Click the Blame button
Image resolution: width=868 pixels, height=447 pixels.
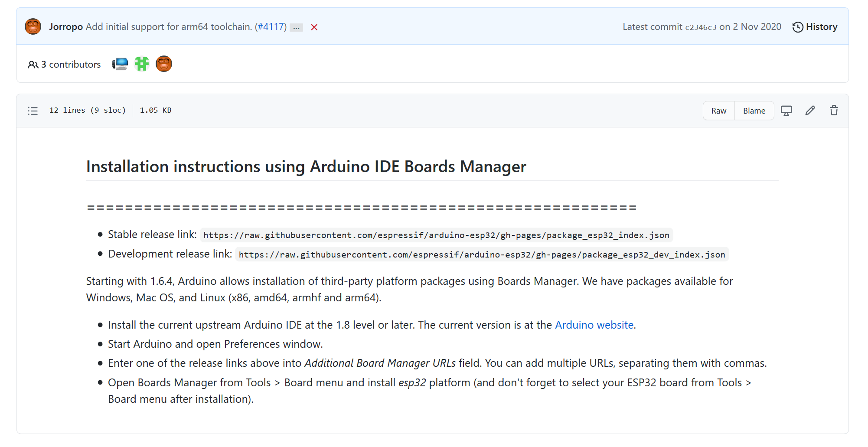click(754, 111)
